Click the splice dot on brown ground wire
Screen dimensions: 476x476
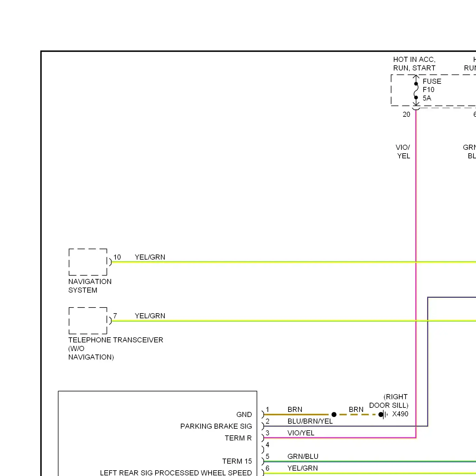pyautogui.click(x=334, y=414)
